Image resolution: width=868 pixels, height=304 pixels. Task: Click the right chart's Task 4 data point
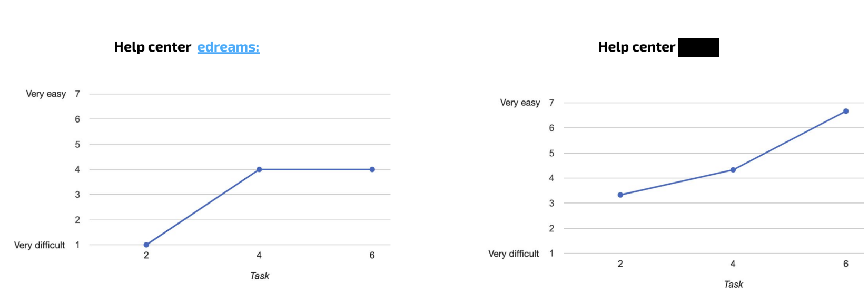click(733, 170)
